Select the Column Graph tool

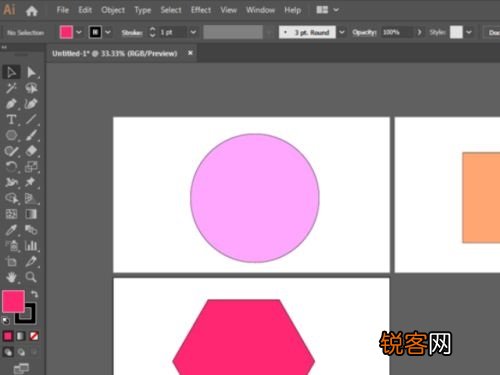click(x=31, y=246)
